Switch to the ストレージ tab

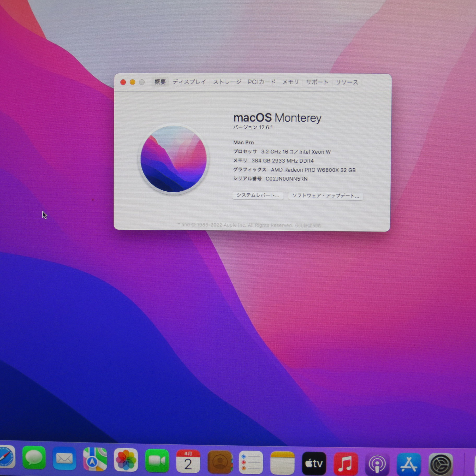pyautogui.click(x=227, y=82)
